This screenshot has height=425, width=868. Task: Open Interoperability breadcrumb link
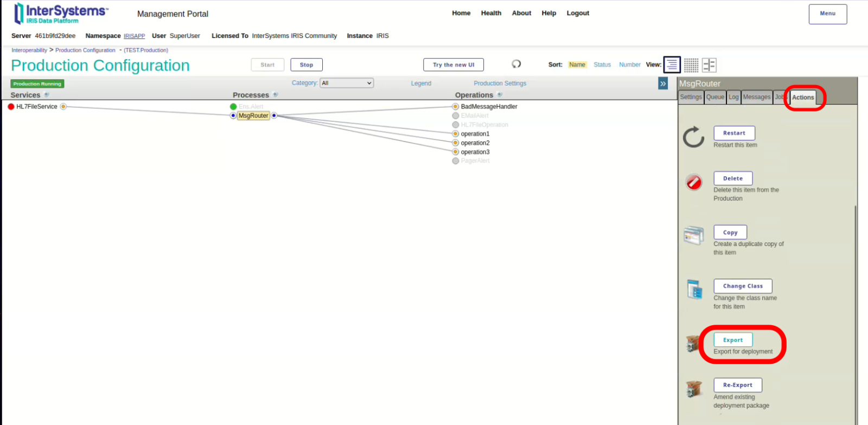pos(29,50)
